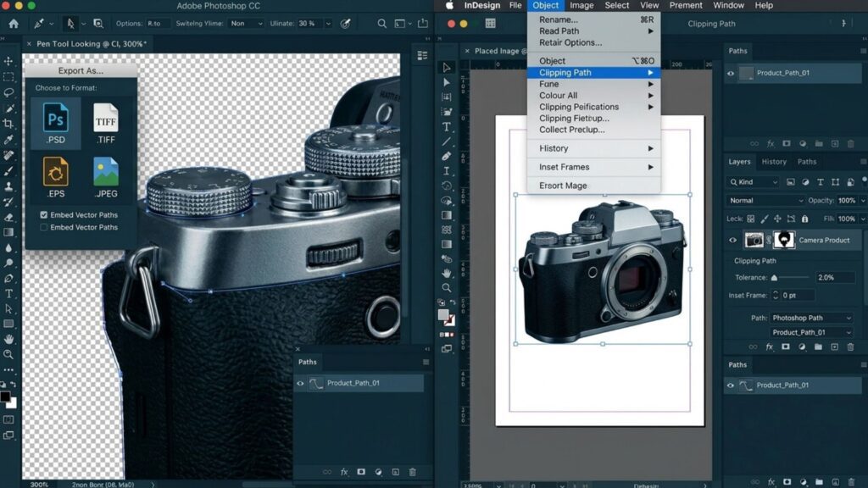Screen dimensions: 868x488
Task: Select InDesign Direct Selection tool
Action: click(446, 82)
